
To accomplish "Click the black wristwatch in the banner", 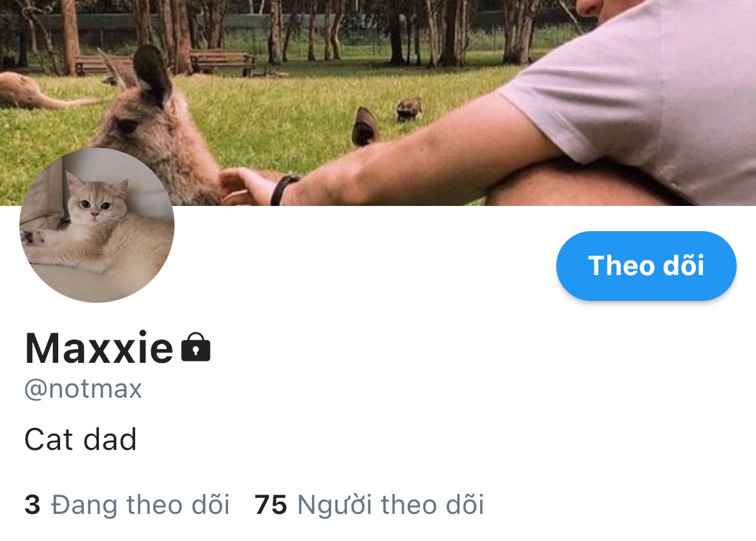I will (x=284, y=190).
